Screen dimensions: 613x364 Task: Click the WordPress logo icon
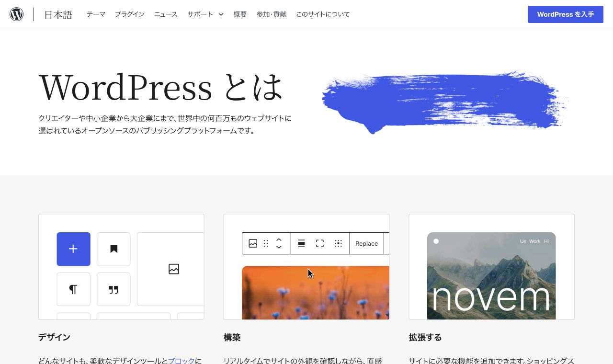click(x=17, y=14)
